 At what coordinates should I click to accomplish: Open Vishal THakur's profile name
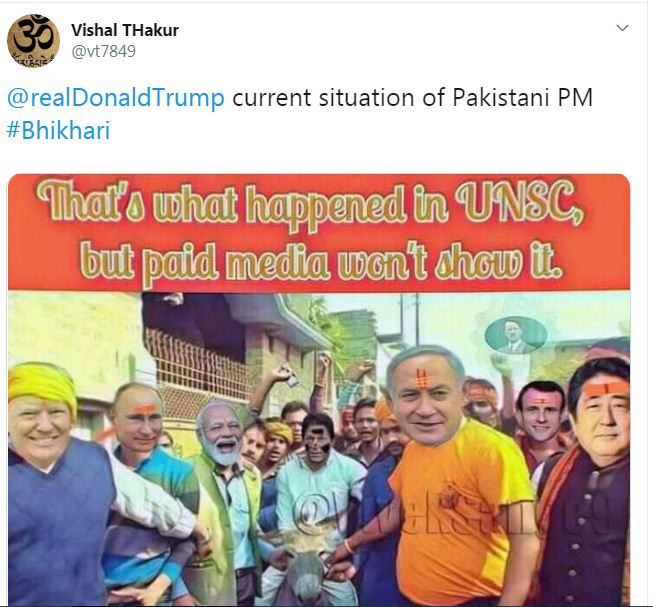pos(125,30)
